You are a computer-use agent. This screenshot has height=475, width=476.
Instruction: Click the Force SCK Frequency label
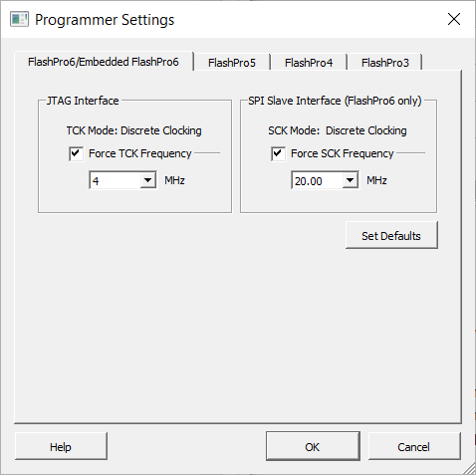click(343, 153)
